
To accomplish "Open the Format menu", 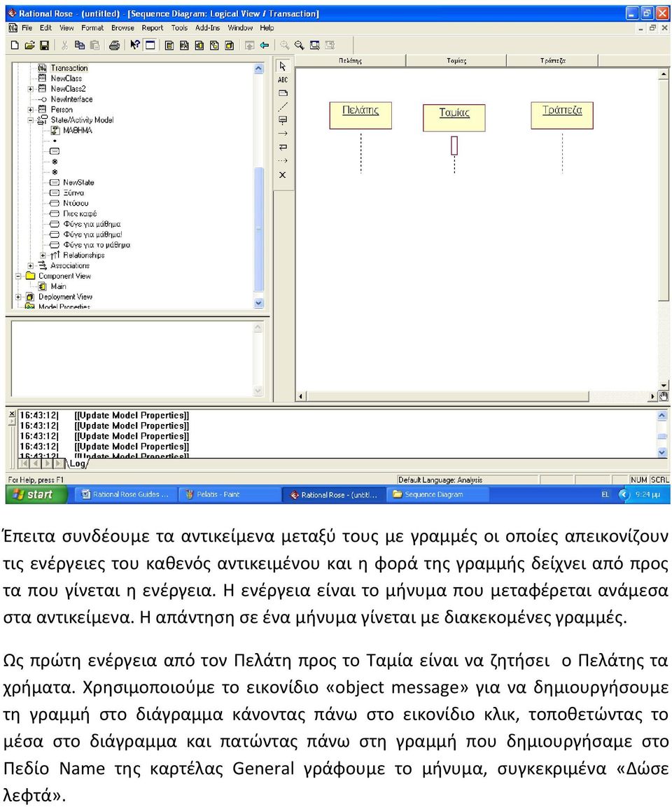I will tap(92, 28).
